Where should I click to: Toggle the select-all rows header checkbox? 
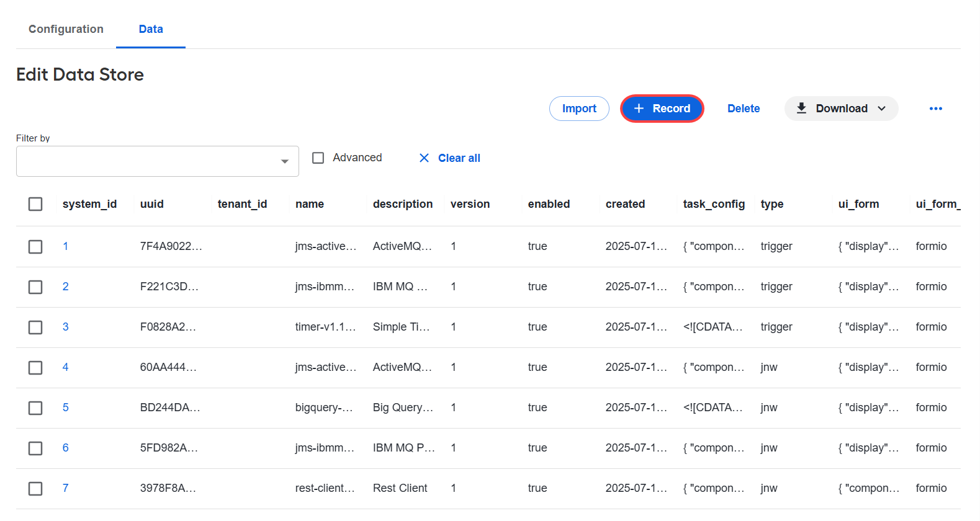tap(35, 204)
